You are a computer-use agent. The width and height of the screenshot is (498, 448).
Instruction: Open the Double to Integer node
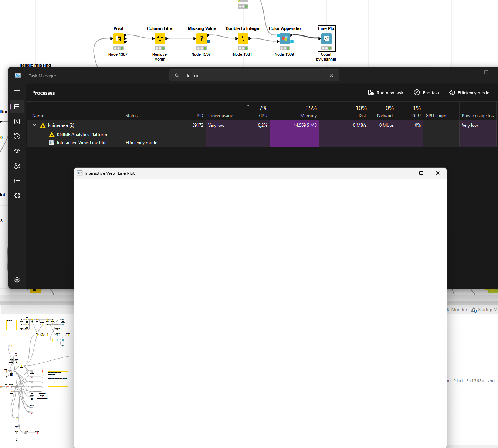point(243,38)
